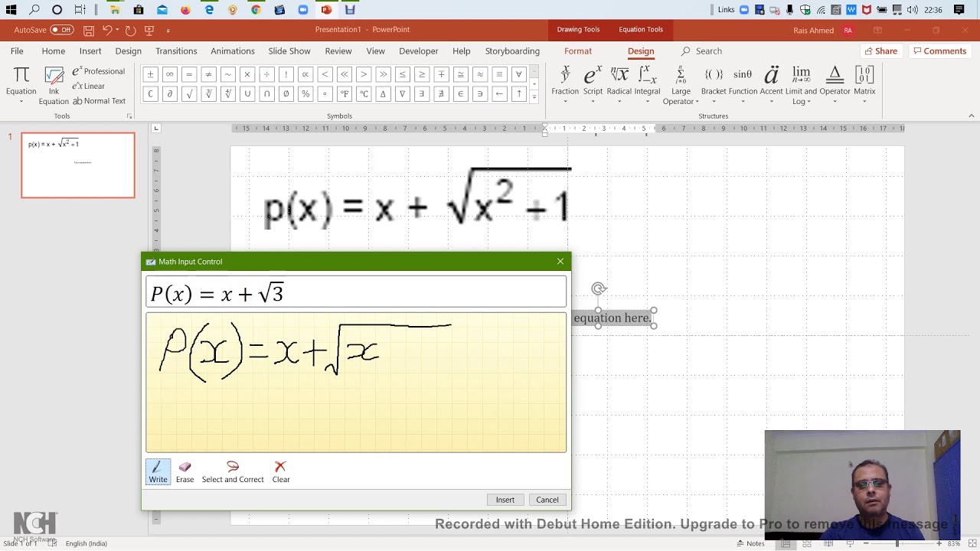Insert the up arrow symbol

pos(518,93)
